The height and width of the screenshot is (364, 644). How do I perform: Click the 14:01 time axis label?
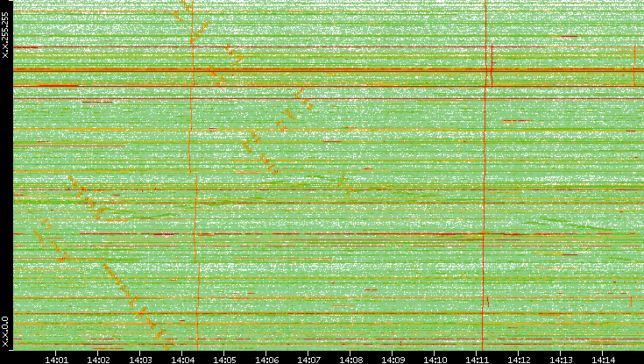(56, 360)
